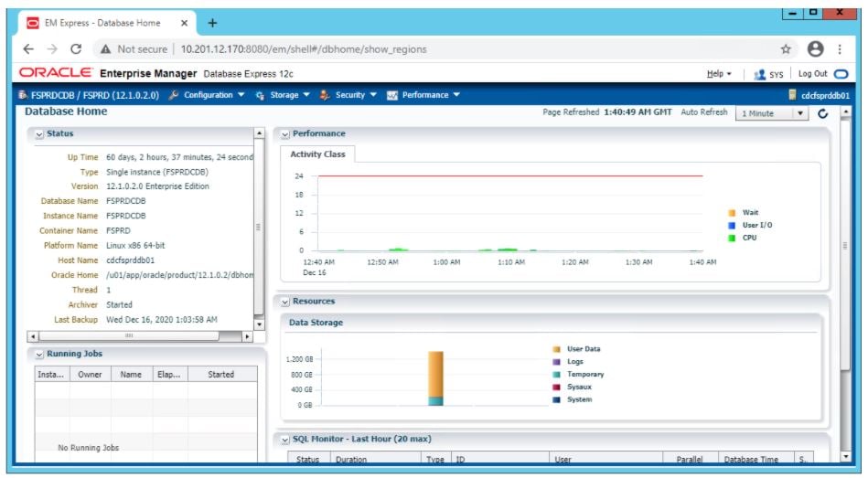Refresh the page with the circular arrow icon

(822, 113)
